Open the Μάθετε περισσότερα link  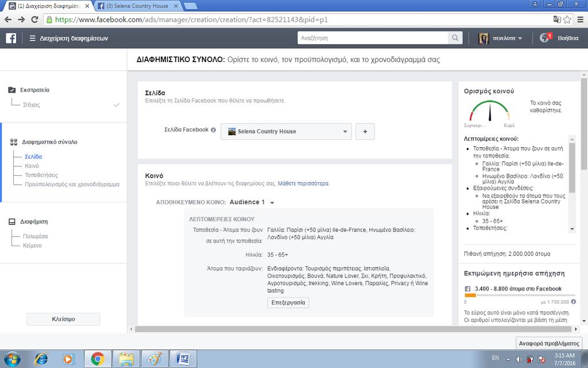click(303, 183)
